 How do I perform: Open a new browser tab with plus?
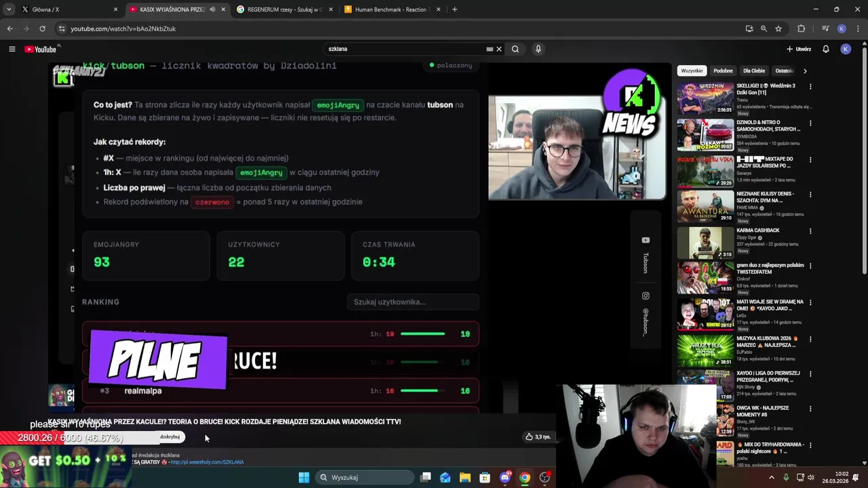tap(454, 9)
